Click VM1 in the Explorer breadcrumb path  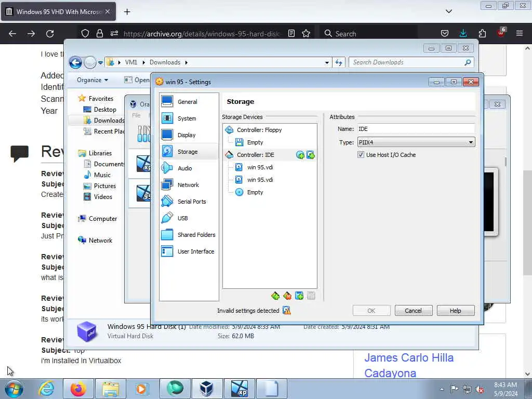coord(131,62)
